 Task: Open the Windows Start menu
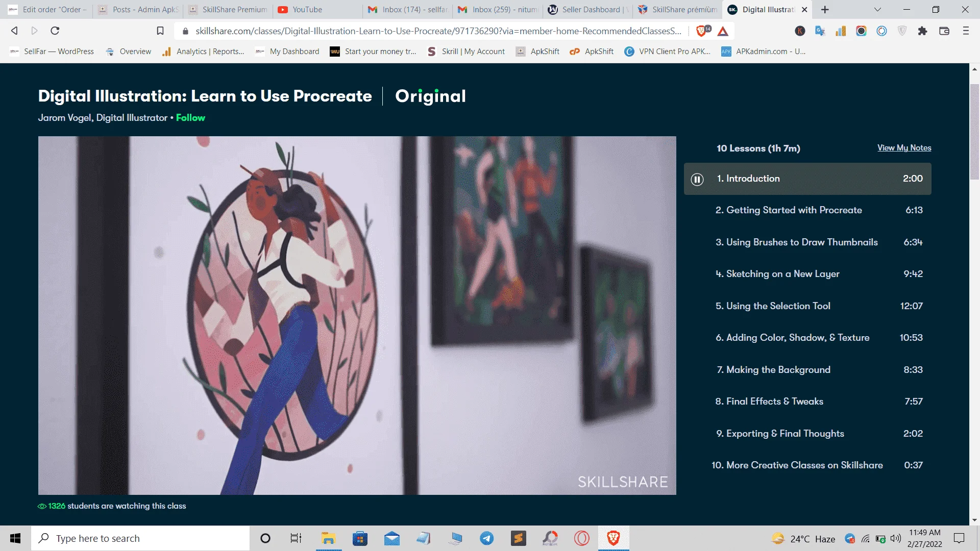(15, 538)
